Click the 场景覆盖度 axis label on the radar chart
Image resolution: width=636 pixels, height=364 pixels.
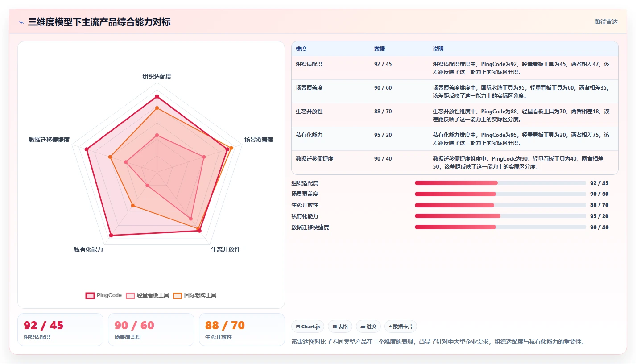pos(259,140)
